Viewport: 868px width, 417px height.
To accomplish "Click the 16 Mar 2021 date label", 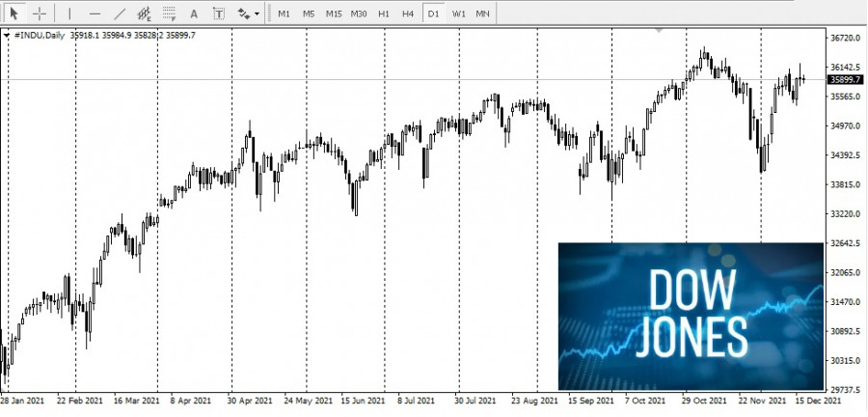I will coord(136,400).
